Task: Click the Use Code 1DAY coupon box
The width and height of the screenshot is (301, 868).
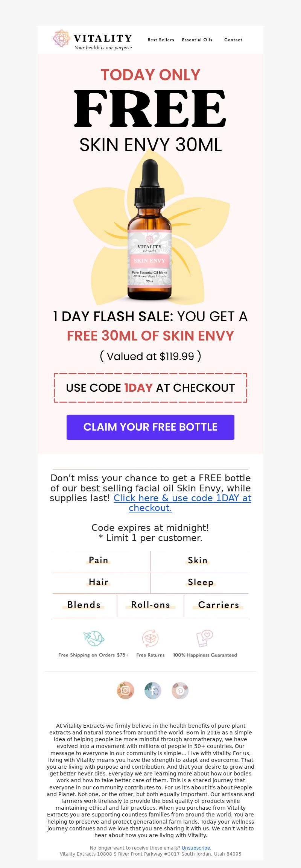Action: pos(150,388)
